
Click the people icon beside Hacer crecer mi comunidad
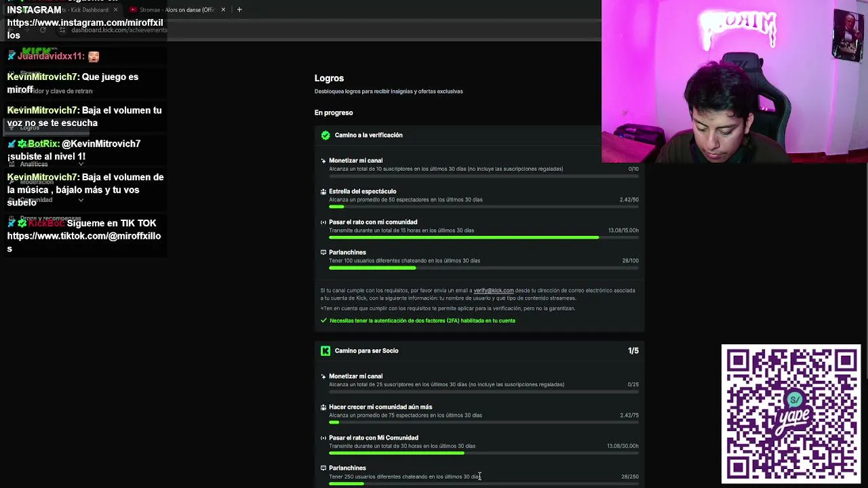[323, 407]
